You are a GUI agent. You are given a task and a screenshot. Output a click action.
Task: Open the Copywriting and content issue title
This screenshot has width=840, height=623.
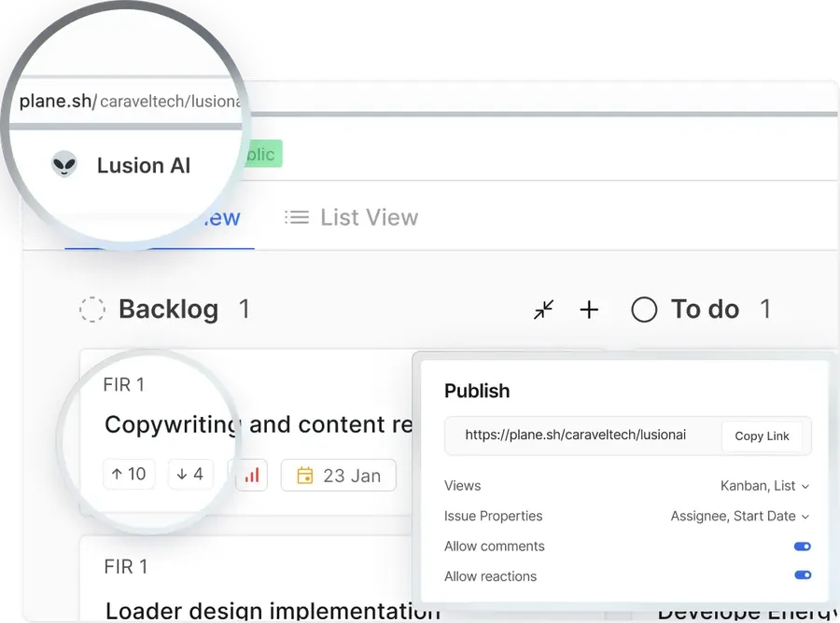(259, 425)
